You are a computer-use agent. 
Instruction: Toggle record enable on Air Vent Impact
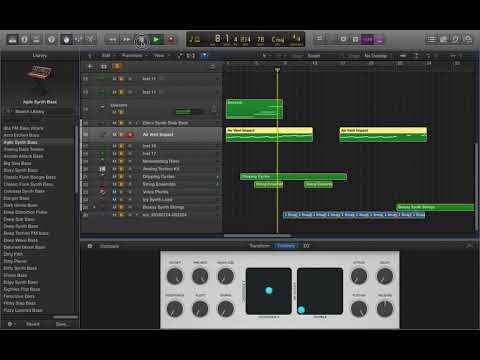click(x=130, y=134)
